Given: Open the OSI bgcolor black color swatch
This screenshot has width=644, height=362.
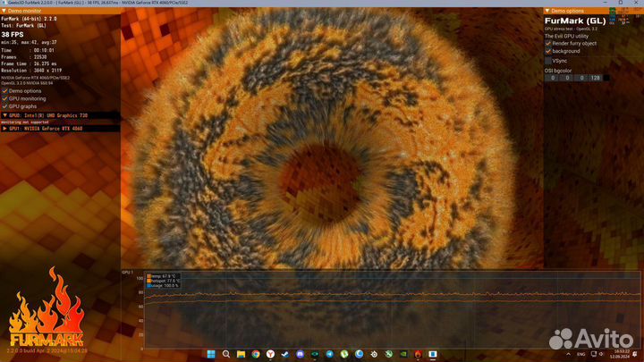Looking at the screenshot, I should 606,78.
